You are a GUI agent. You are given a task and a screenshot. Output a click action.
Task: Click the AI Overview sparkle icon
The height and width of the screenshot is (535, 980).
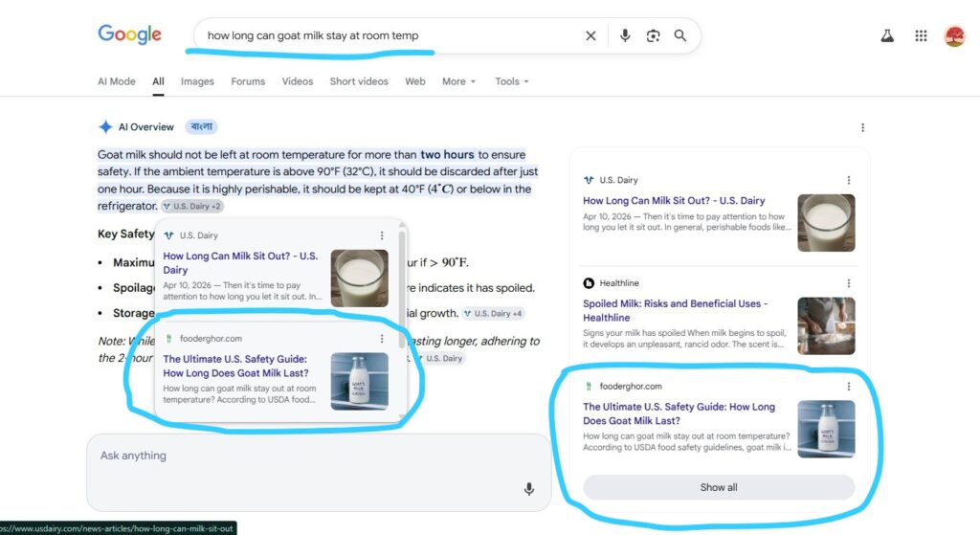pos(105,127)
